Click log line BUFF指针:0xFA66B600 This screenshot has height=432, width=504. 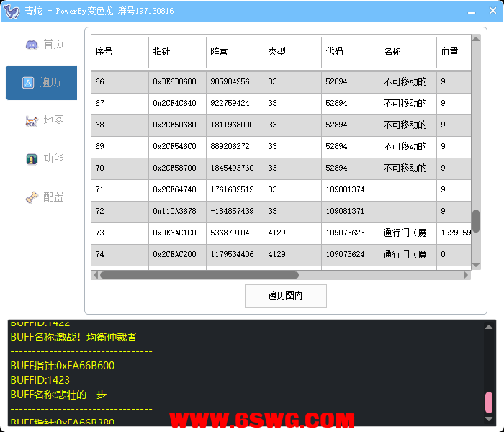(63, 366)
